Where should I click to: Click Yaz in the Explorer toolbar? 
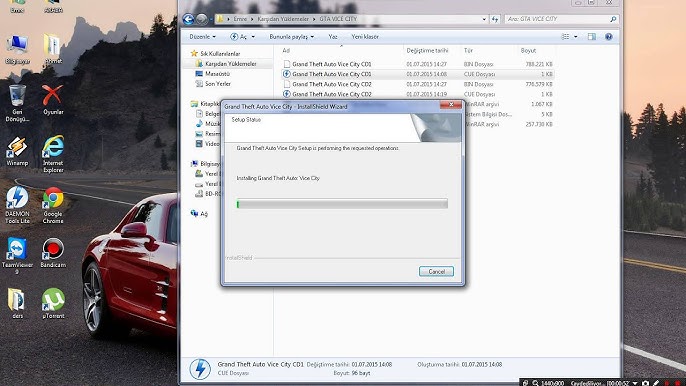pyautogui.click(x=333, y=37)
